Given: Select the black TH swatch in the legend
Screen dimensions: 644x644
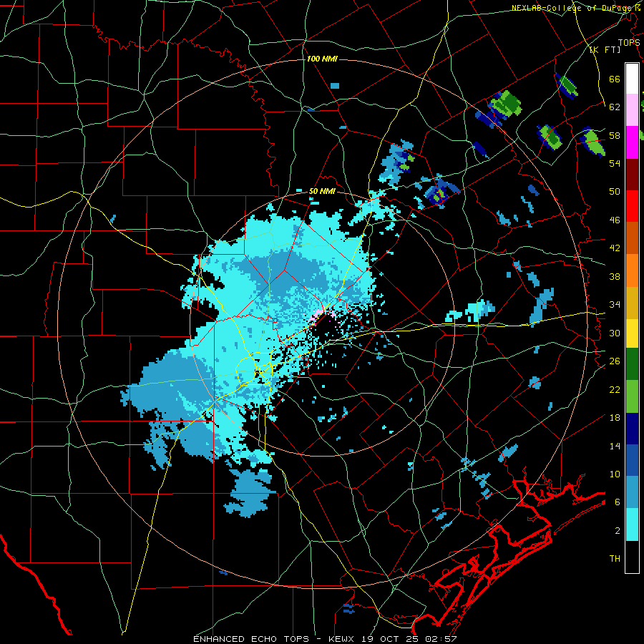Looking at the screenshot, I should coord(632,557).
